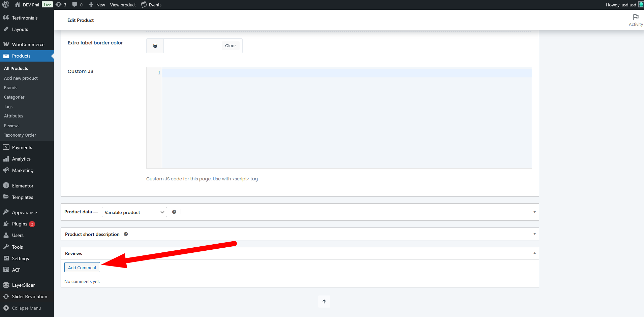Open the Variable product type dropdown
The image size is (644, 317).
click(134, 212)
